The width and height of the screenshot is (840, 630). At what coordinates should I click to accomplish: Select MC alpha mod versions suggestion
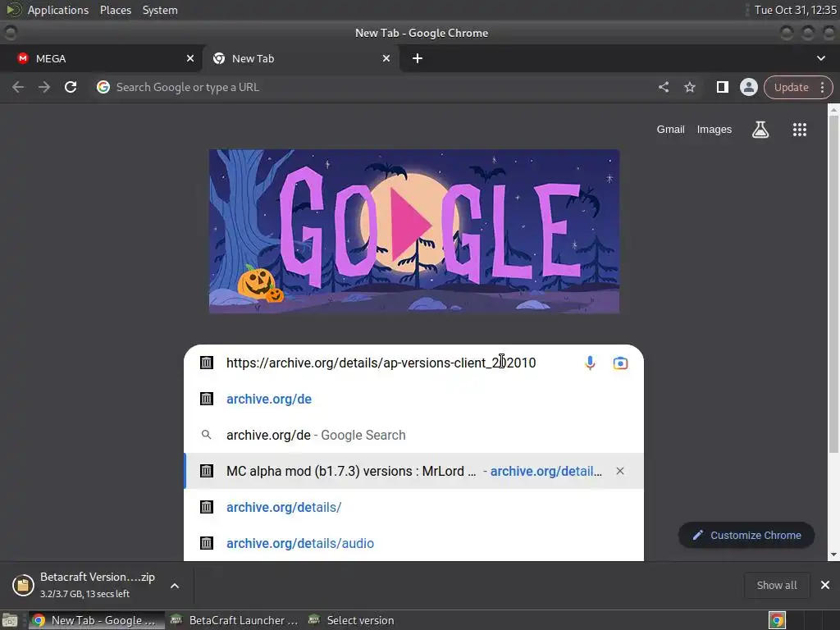[x=413, y=471]
